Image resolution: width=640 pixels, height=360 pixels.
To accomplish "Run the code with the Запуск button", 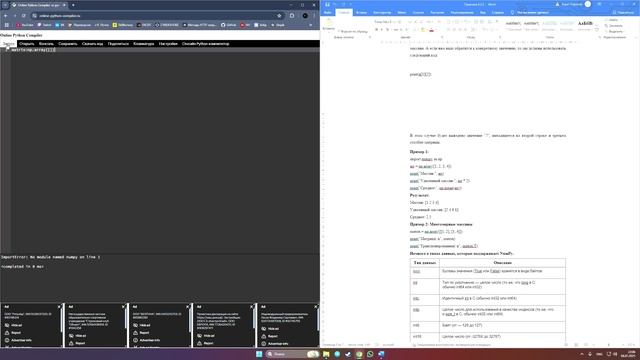I will click(8, 44).
